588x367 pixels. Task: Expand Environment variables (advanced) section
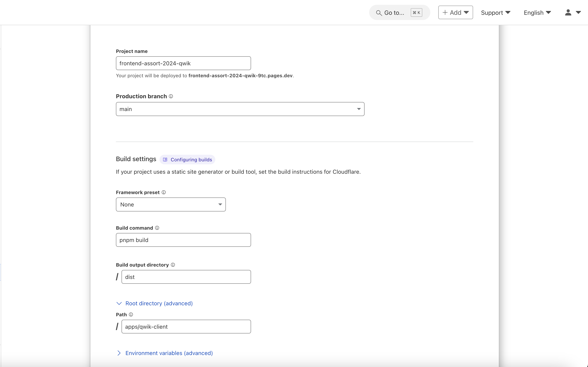pyautogui.click(x=169, y=353)
